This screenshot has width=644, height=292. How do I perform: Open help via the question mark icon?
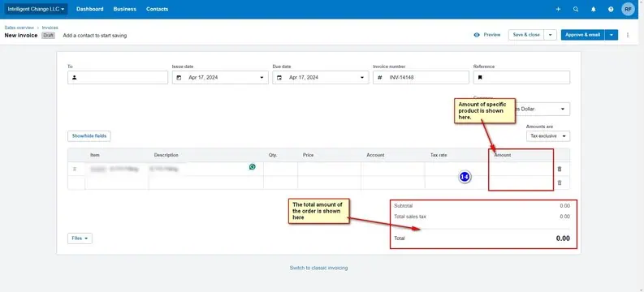(x=611, y=9)
